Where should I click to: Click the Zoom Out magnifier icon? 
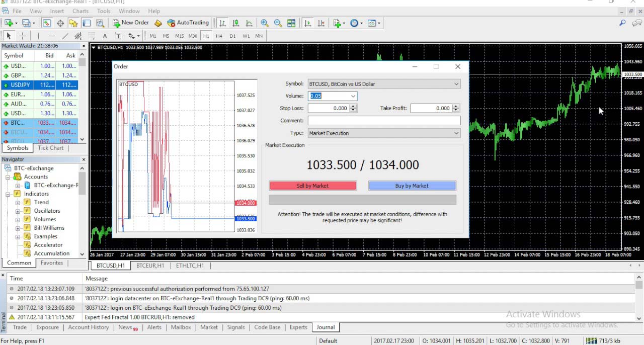click(278, 23)
